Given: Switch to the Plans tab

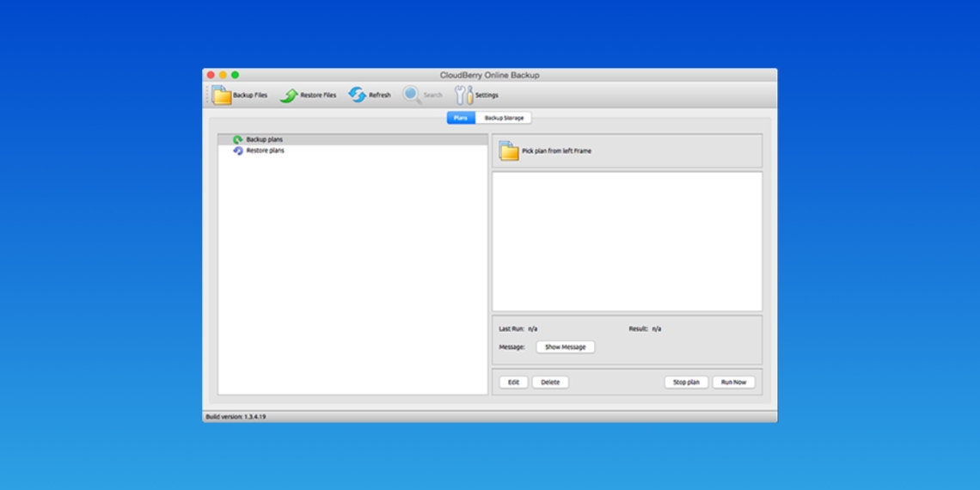Looking at the screenshot, I should coord(461,118).
